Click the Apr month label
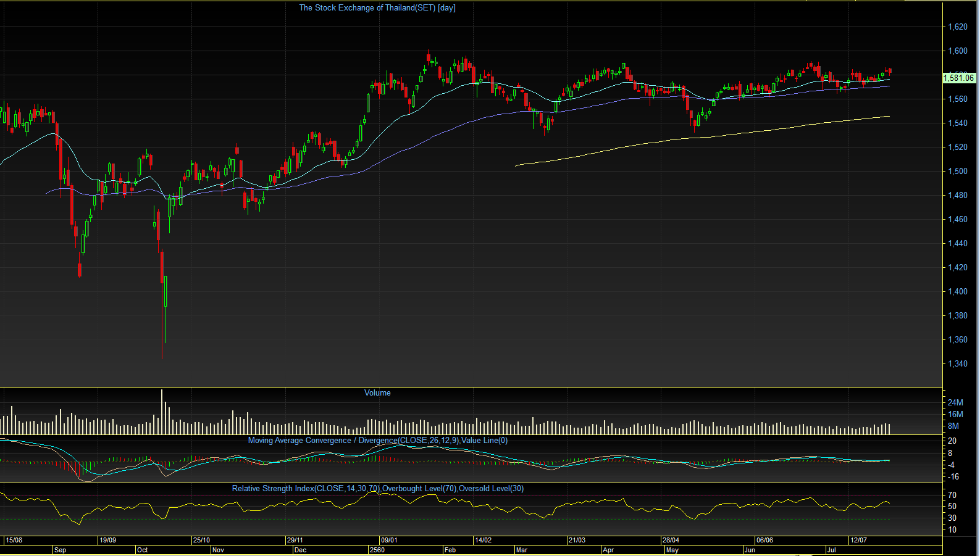 click(608, 550)
